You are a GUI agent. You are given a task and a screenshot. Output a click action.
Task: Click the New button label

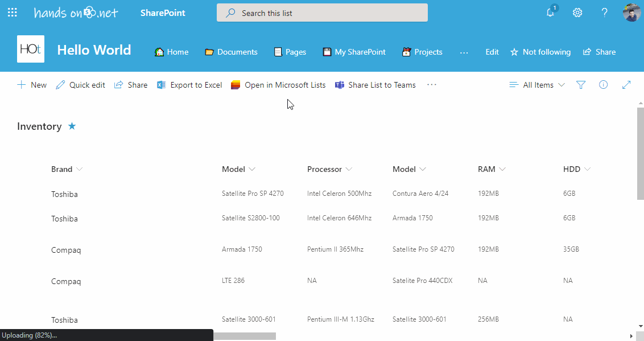(x=39, y=85)
